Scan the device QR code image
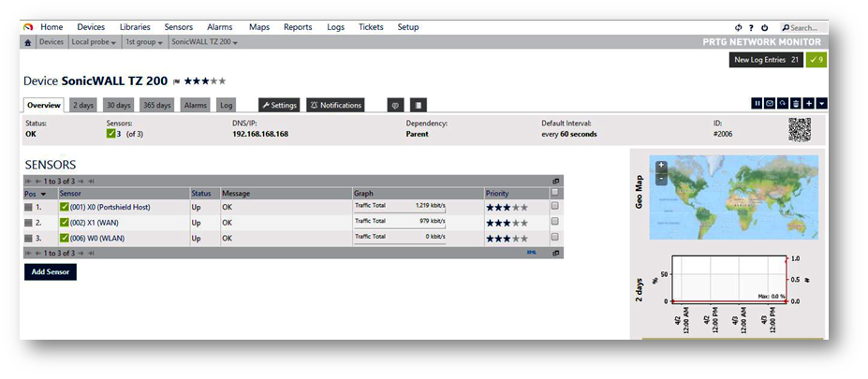The width and height of the screenshot is (868, 379). click(x=799, y=130)
